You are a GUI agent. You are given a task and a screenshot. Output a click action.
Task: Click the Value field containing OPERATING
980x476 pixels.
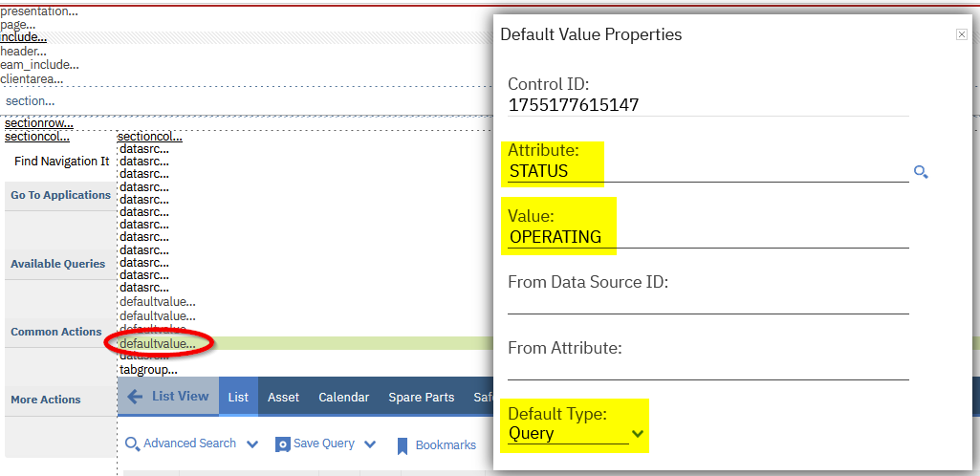[708, 237]
